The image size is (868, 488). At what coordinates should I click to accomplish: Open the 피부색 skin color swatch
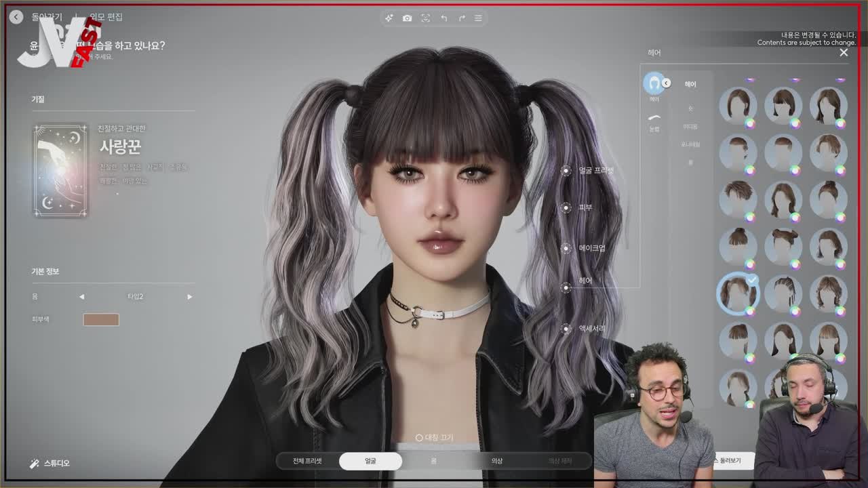pos(101,319)
